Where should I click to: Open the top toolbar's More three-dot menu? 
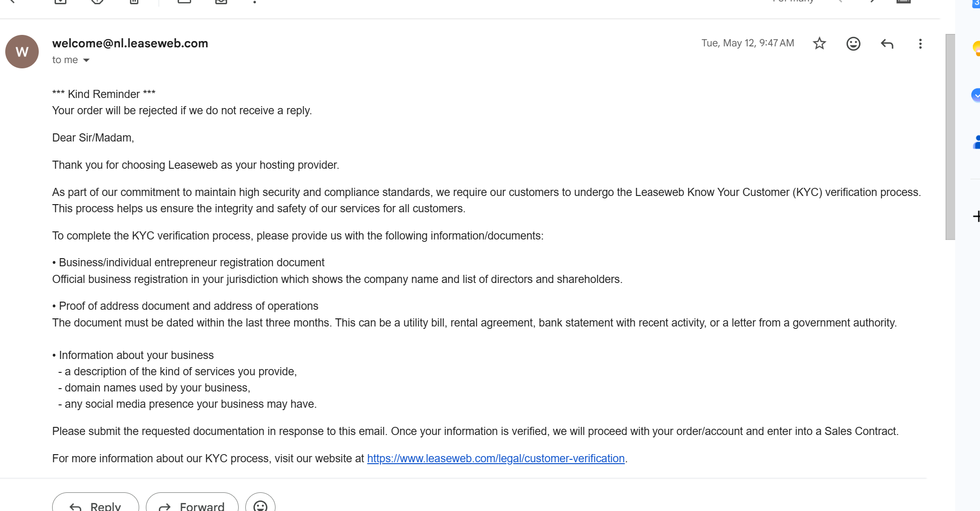coord(254,1)
